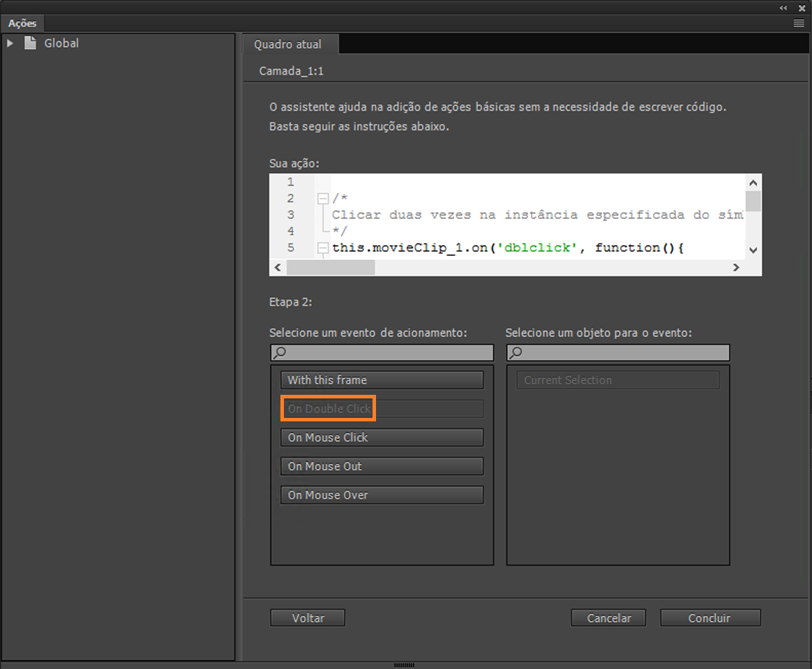The width and height of the screenshot is (812, 669).
Task: Choose the With this frame event
Action: [x=382, y=380]
